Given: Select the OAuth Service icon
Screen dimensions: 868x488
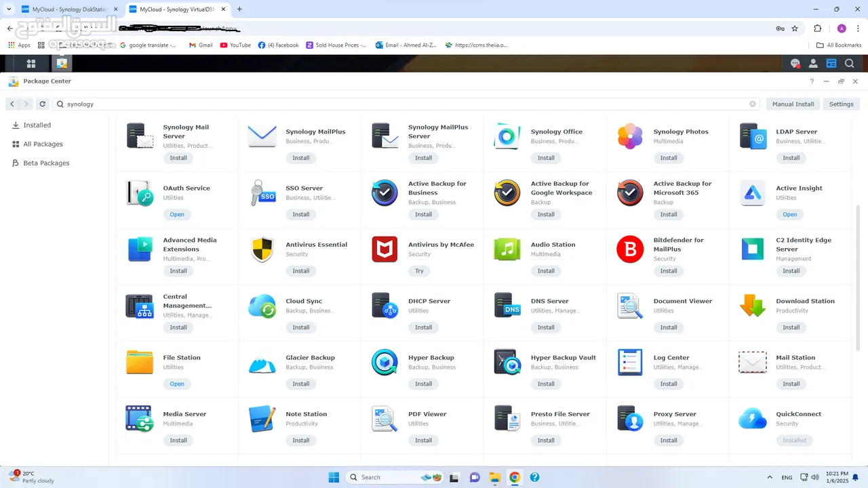Looking at the screenshot, I should point(140,192).
